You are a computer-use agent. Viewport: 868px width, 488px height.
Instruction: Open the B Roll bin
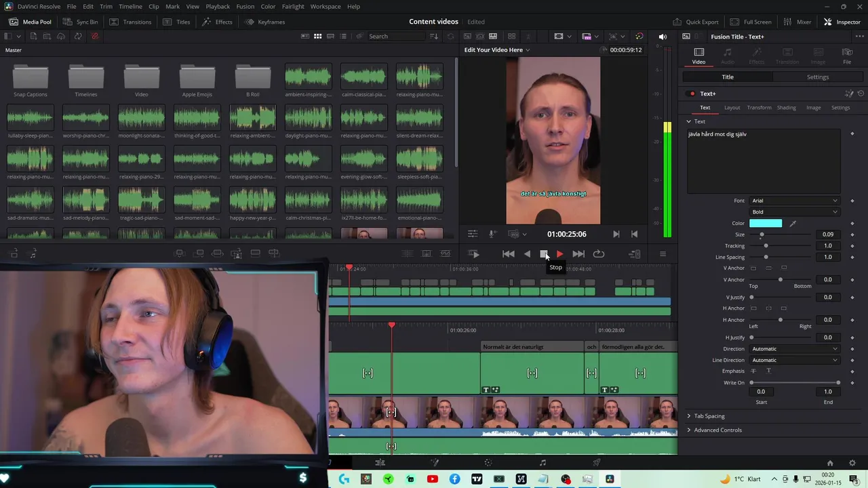253,81
